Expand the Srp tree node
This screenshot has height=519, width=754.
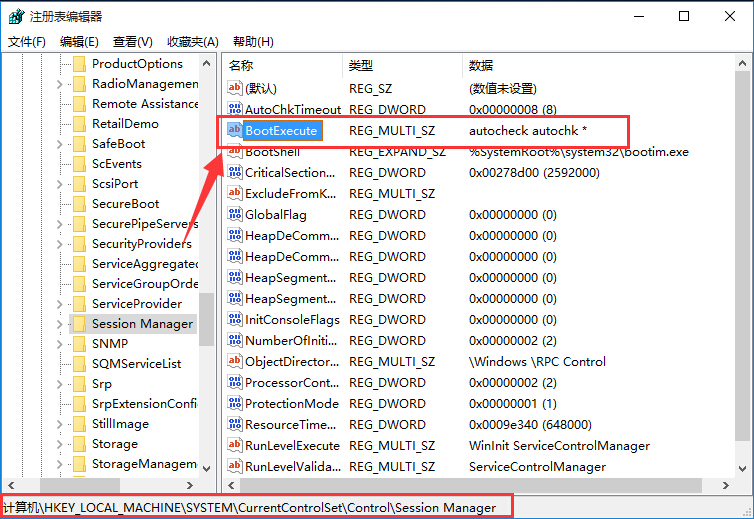(x=61, y=384)
